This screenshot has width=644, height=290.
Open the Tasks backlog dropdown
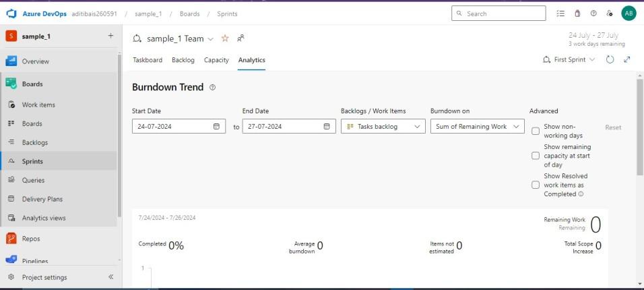click(383, 126)
